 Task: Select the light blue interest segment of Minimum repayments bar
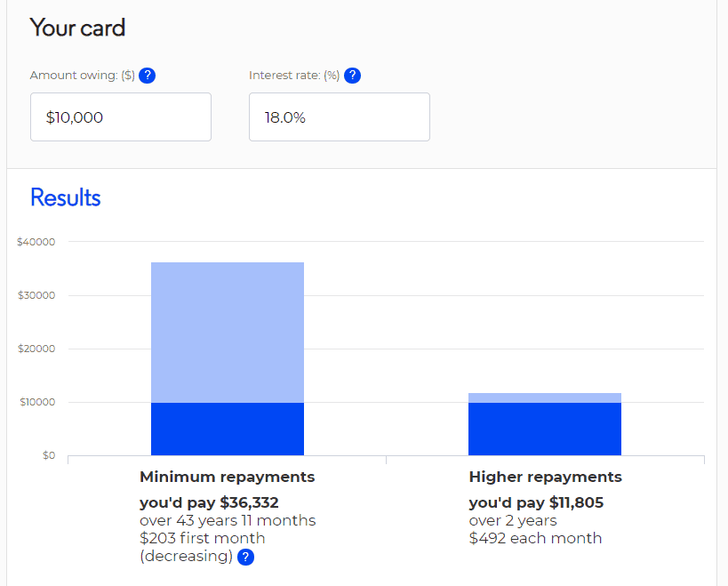pyautogui.click(x=228, y=333)
